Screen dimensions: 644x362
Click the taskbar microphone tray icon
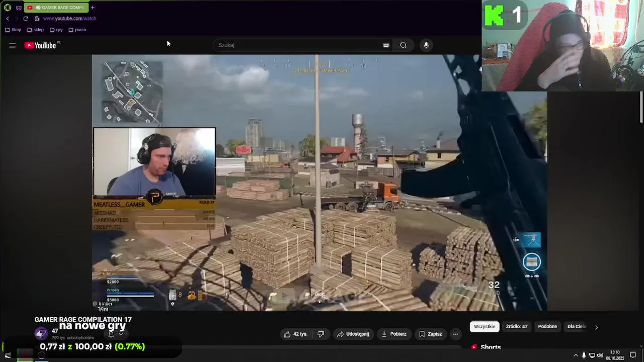pos(584,355)
